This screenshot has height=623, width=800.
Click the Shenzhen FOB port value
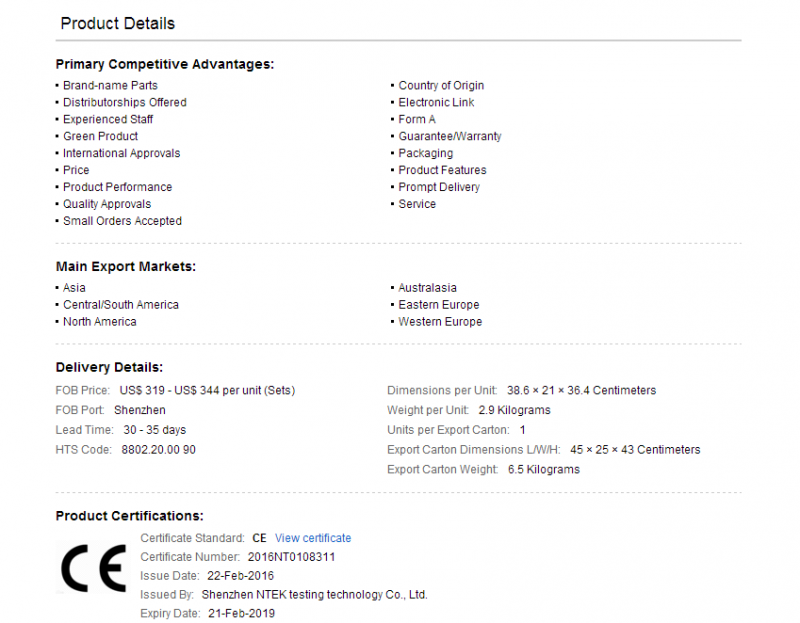140,411
